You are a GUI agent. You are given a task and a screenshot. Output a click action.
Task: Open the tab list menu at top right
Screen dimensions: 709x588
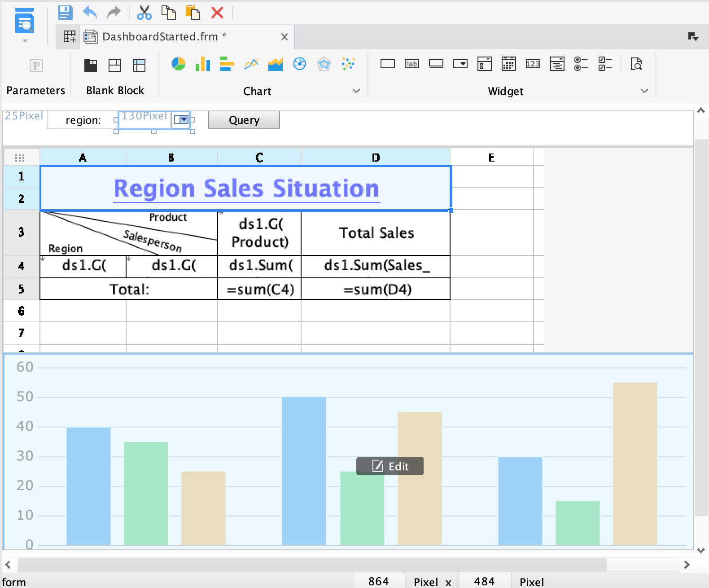coord(693,37)
